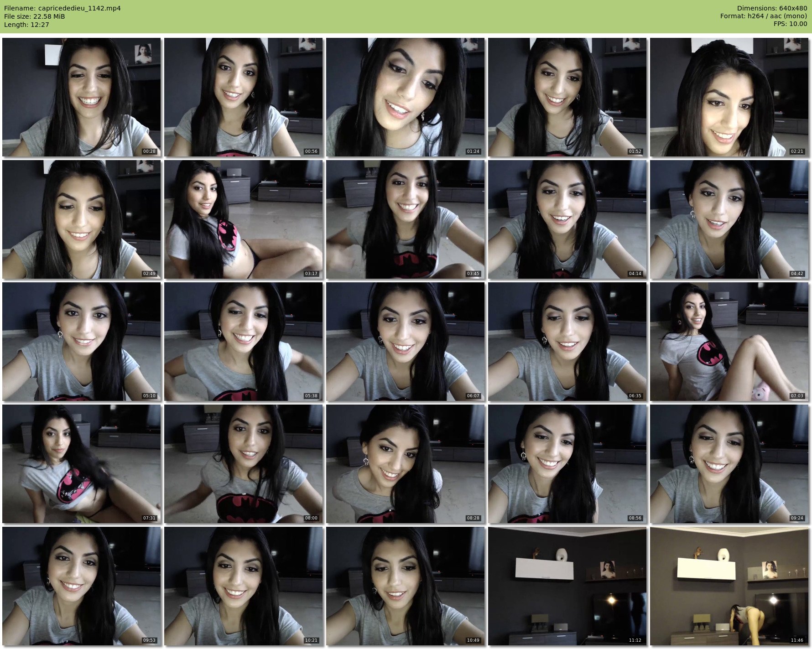Screen dimensions: 812x649
Task: Click the 08:56 thumbnail
Action: click(x=567, y=464)
